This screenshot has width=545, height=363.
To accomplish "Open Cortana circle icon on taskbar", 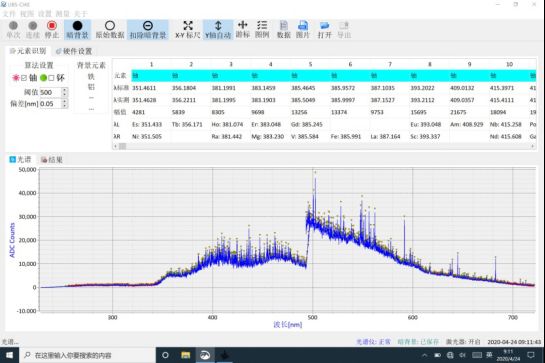I will click(x=165, y=355).
